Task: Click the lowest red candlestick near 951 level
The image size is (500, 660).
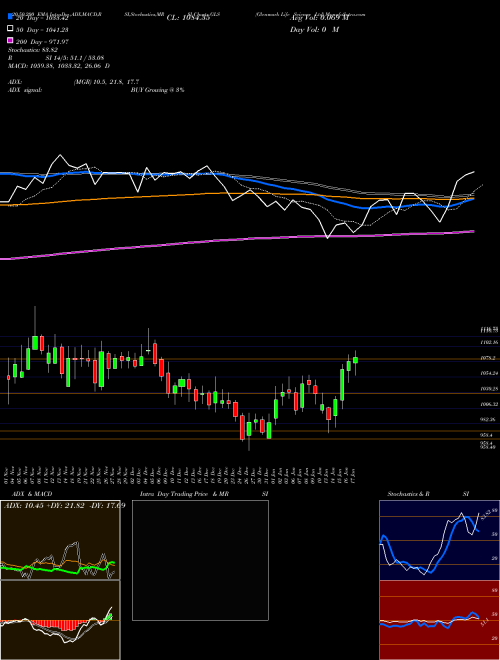Action: click(242, 428)
